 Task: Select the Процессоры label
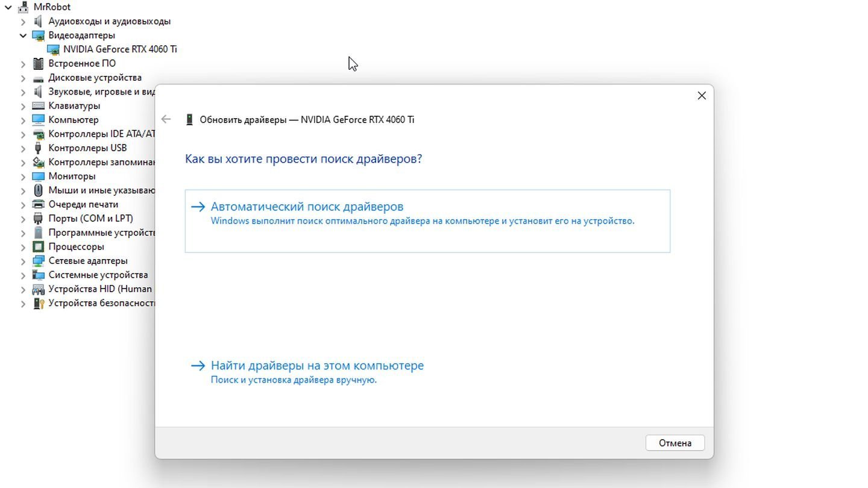tap(76, 247)
